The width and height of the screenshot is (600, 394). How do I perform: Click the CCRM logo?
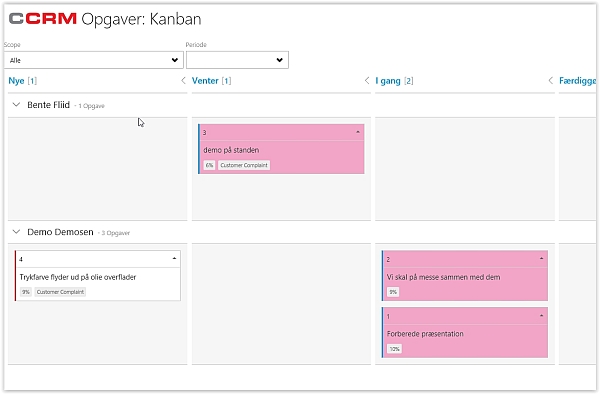[43, 18]
